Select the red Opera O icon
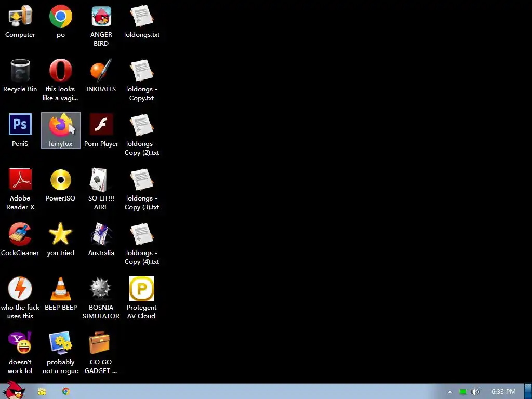532x399 pixels. pyautogui.click(x=61, y=71)
